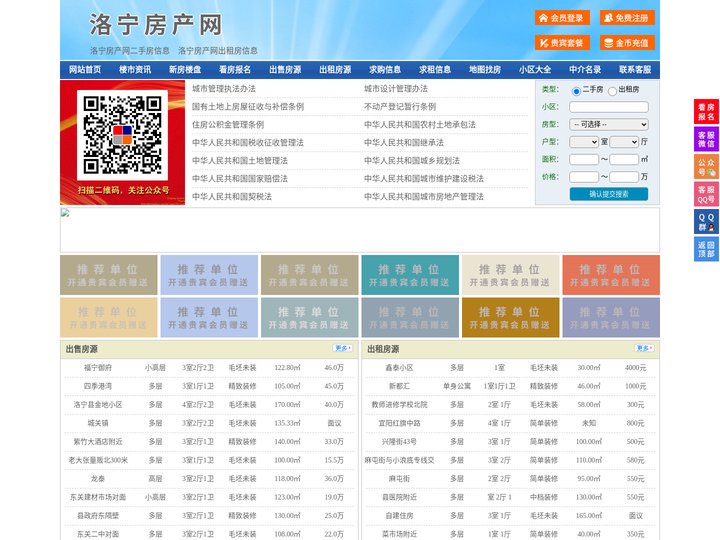Screen dimensions: 720x540
Task: Open the 教师进修学校北院 rental listing
Action: (x=399, y=405)
